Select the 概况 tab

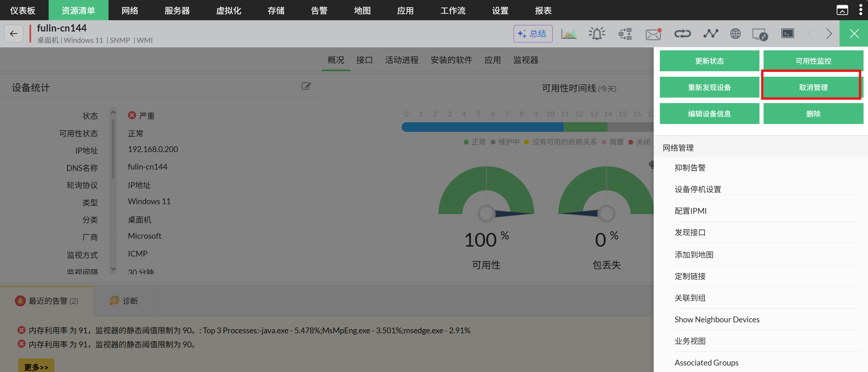[x=336, y=60]
